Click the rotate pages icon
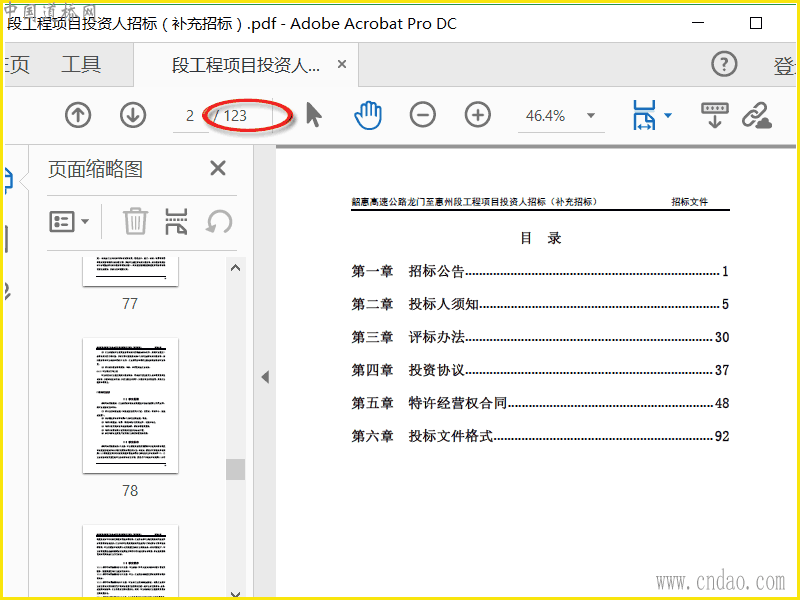This screenshot has height=600, width=800. click(219, 221)
